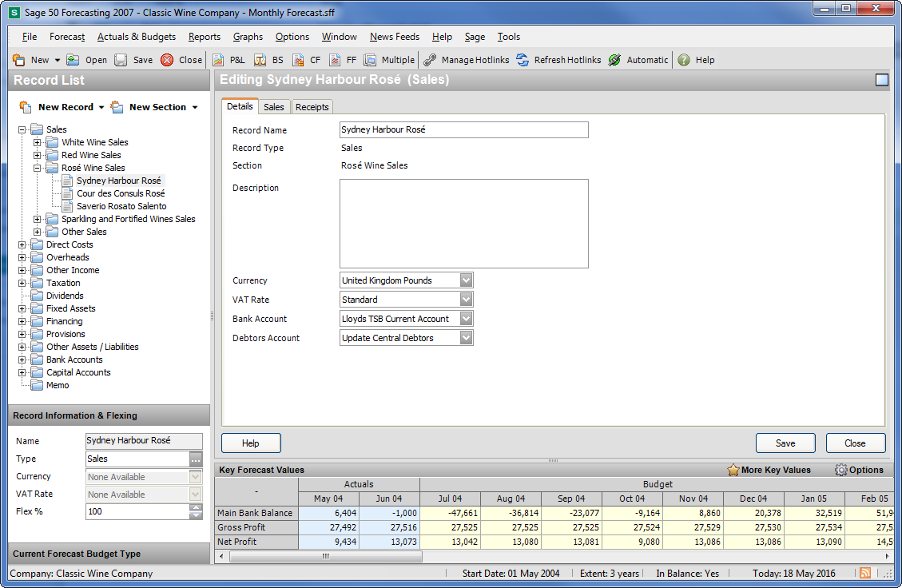Click the Jul 04 Main Bank Balance cell

point(450,513)
